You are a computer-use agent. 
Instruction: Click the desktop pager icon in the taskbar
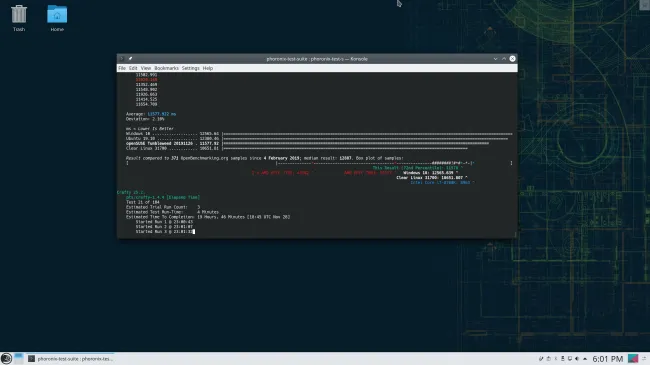click(19, 359)
